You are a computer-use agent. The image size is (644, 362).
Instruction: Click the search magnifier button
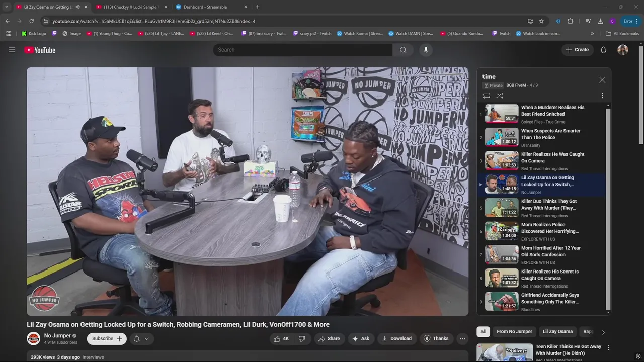pyautogui.click(x=403, y=50)
